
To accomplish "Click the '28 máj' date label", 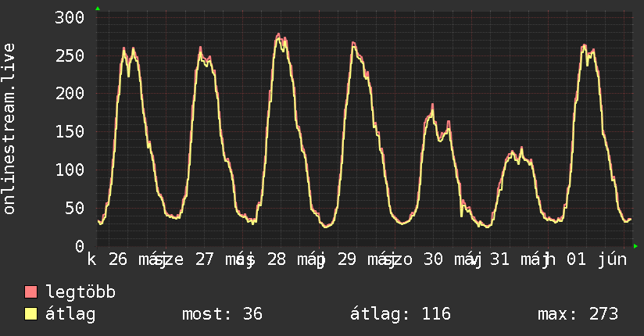I will click(295, 259).
